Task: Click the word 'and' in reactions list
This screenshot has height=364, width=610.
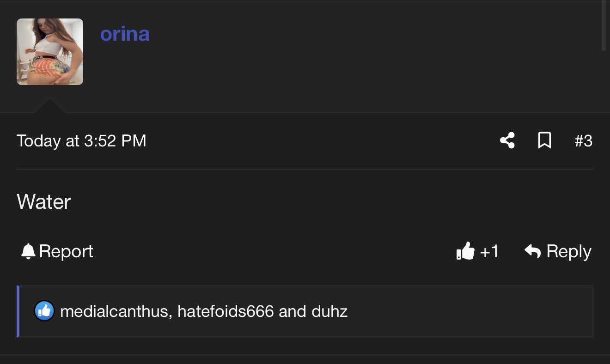Action: [x=293, y=311]
